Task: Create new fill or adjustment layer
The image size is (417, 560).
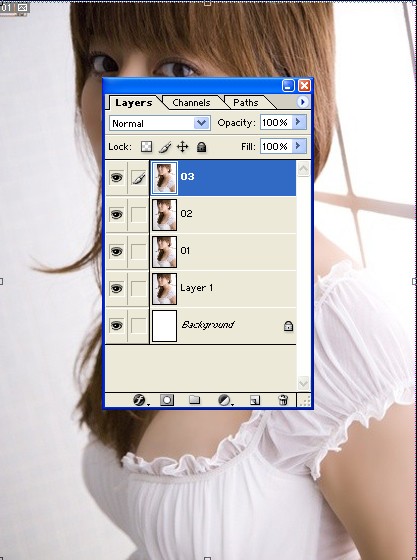Action: [x=225, y=400]
